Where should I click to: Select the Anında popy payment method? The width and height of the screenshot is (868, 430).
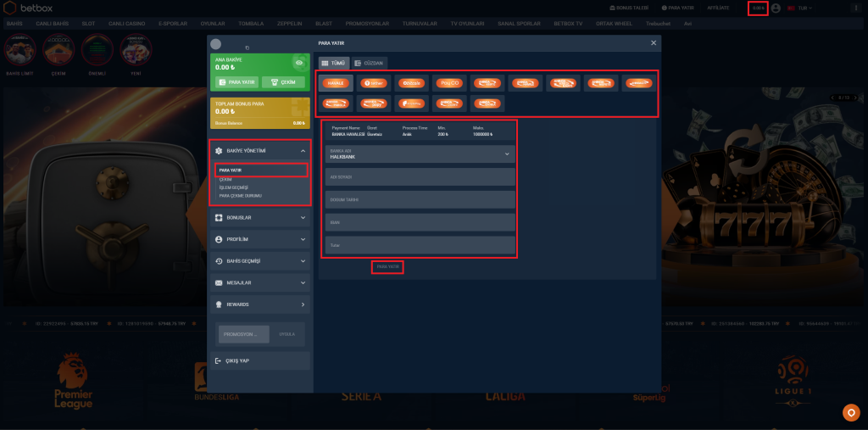[374, 103]
